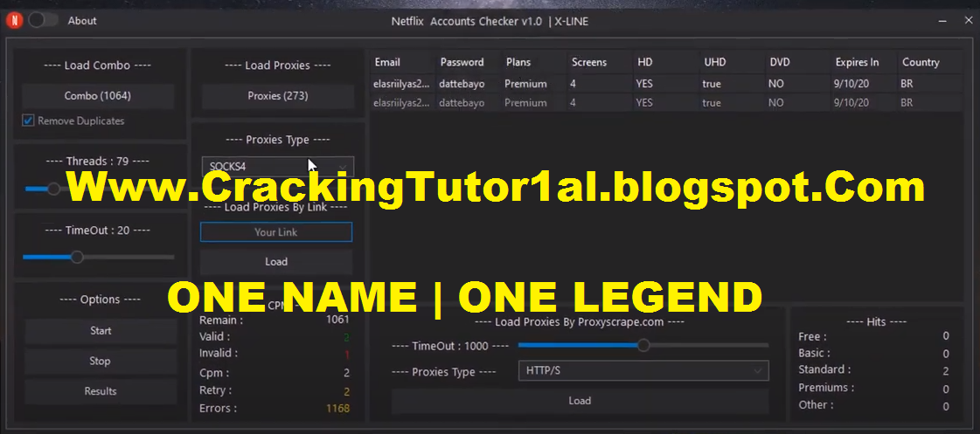Click the 'Free :' hits label
The image size is (980, 434).
click(812, 336)
